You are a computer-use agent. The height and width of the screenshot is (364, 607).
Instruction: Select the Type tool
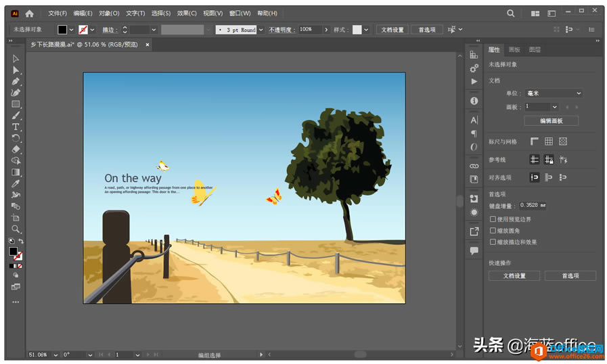(16, 127)
